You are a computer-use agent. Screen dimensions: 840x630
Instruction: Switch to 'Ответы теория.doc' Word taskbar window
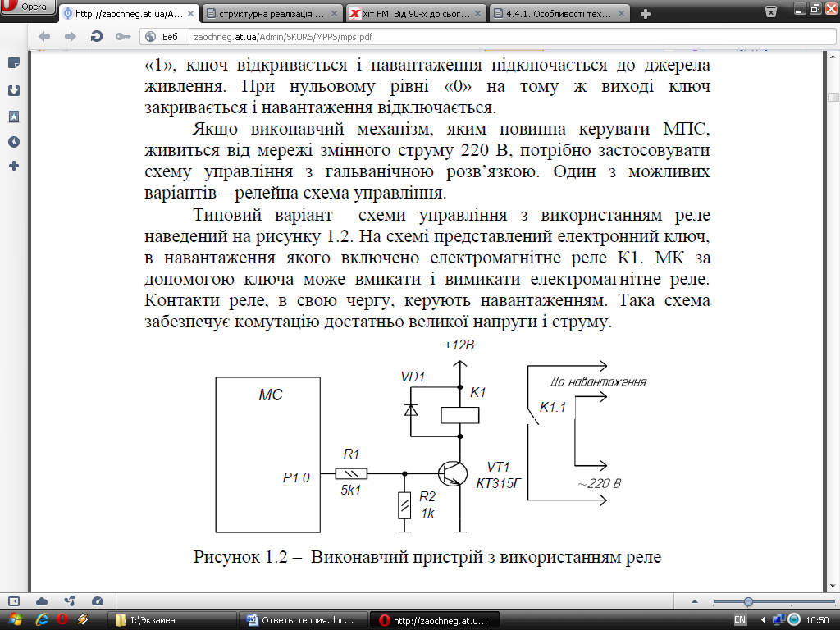pos(304,620)
